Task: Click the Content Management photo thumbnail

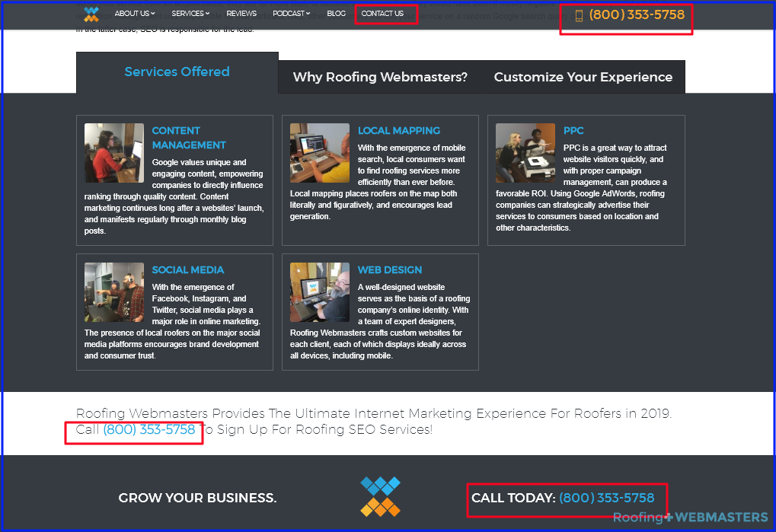Action: (x=113, y=153)
